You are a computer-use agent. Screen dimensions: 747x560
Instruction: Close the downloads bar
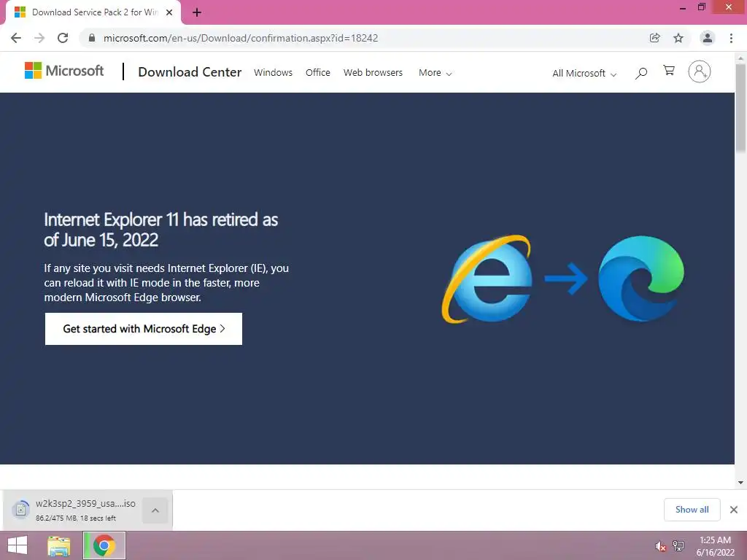pyautogui.click(x=734, y=510)
